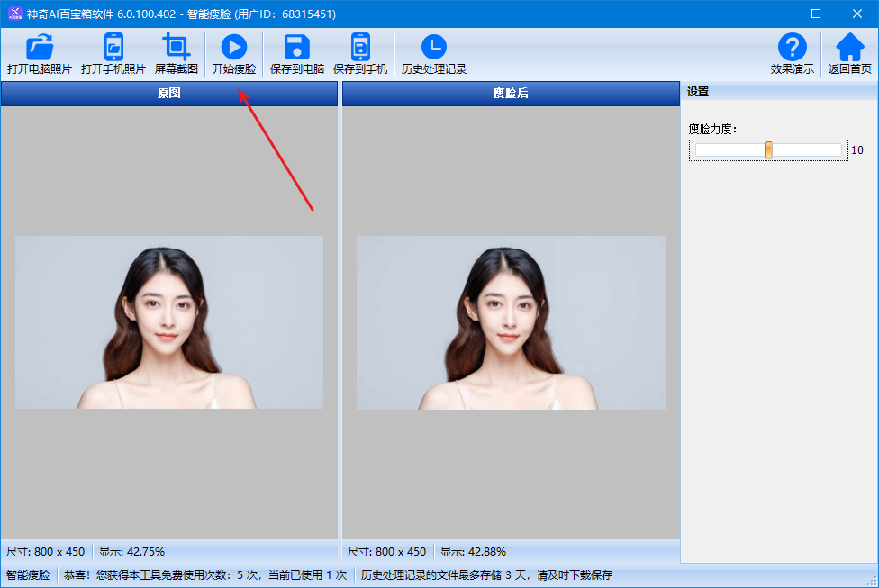The width and height of the screenshot is (879, 588).
Task: Minimize the 神奇AI百宝箱 window
Action: [x=775, y=14]
